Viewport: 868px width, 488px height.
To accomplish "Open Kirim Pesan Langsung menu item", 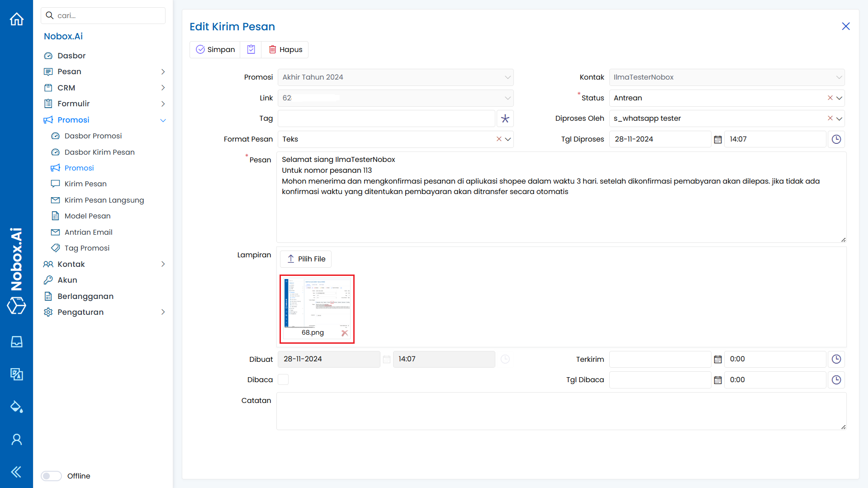I will tap(104, 200).
